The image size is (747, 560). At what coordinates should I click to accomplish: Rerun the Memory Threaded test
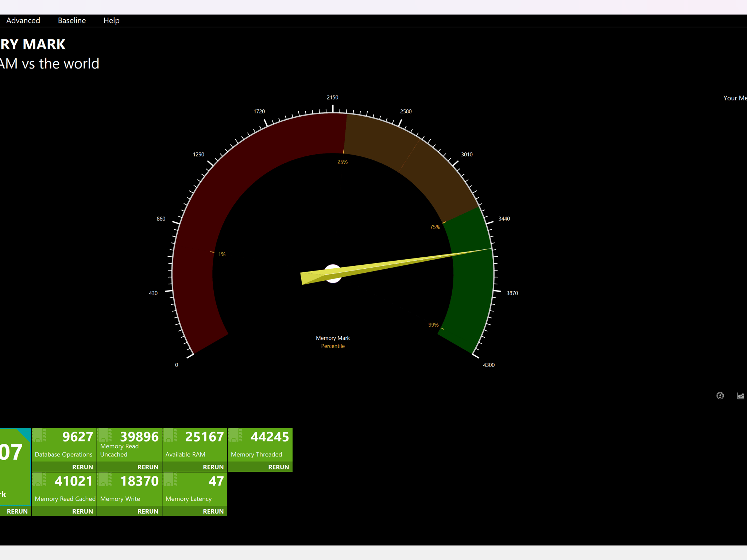278,467
